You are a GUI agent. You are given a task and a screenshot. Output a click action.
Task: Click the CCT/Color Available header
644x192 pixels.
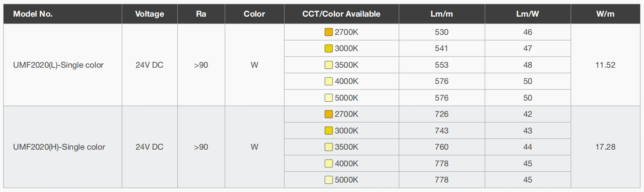(x=341, y=14)
